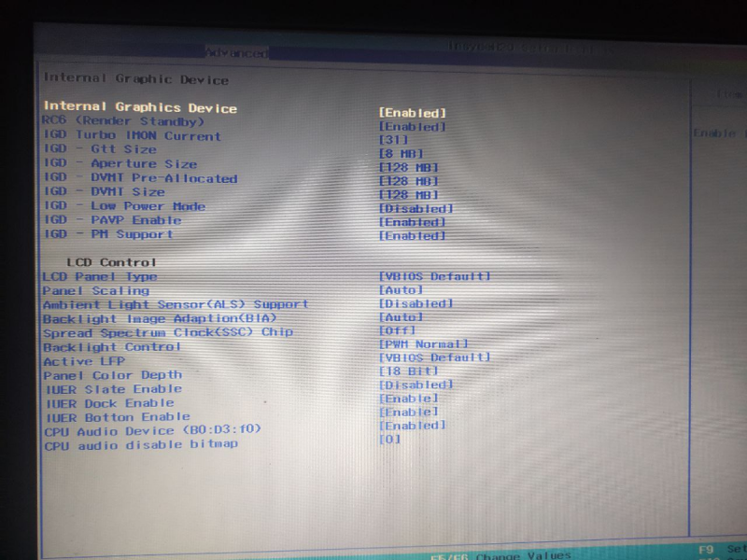Click the Change Values hint in footer
The image size is (747, 560).
pyautogui.click(x=523, y=555)
